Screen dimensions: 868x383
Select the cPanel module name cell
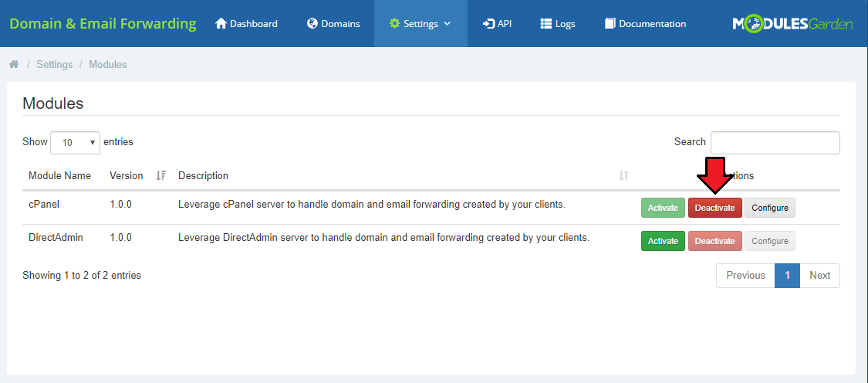[x=44, y=204]
